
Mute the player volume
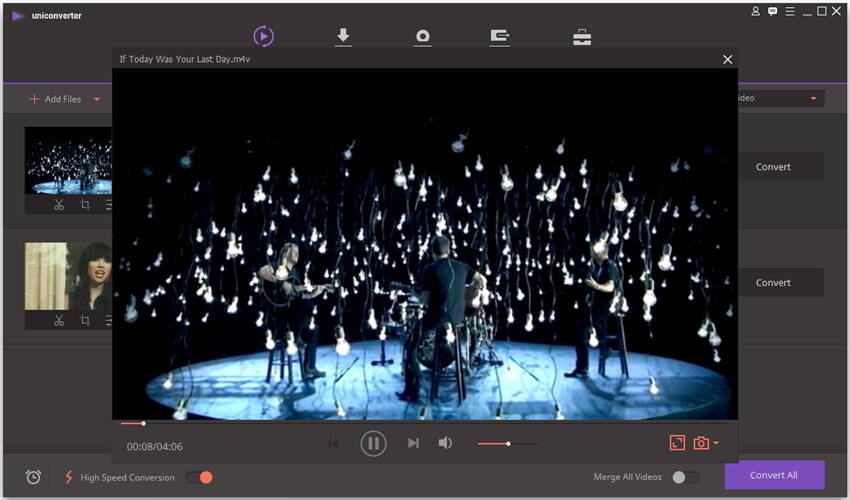(x=445, y=443)
